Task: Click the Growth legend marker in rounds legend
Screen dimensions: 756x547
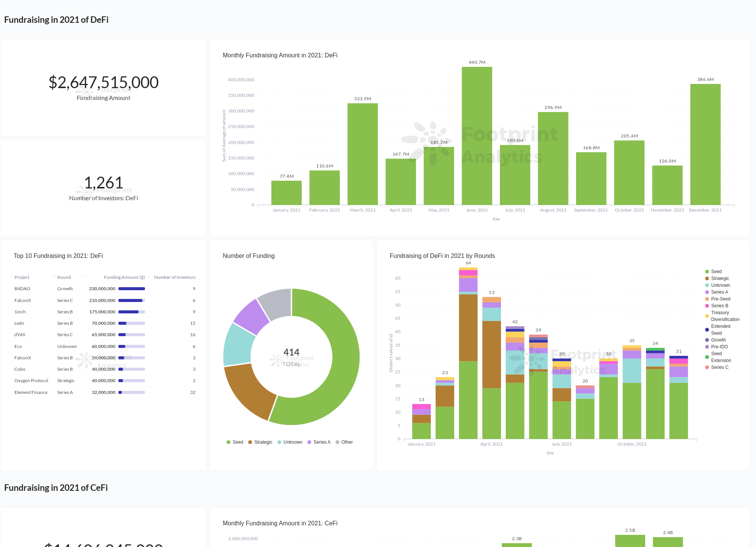Action: (x=707, y=340)
